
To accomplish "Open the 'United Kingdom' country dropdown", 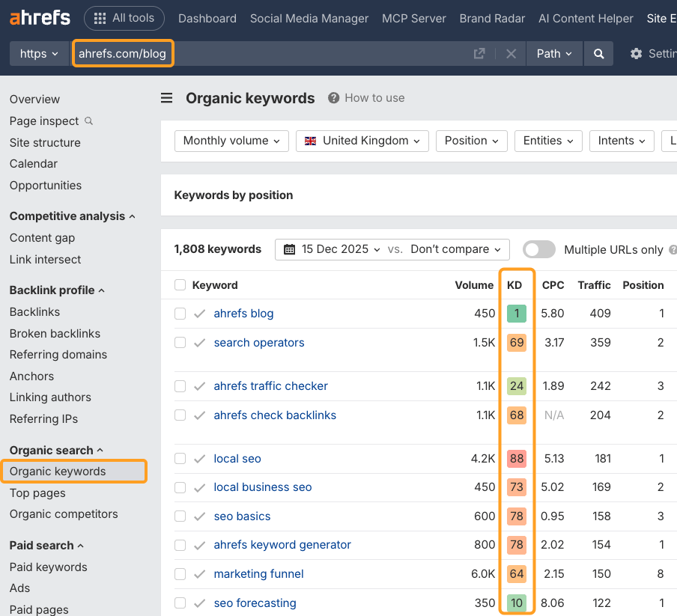I will click(x=362, y=141).
